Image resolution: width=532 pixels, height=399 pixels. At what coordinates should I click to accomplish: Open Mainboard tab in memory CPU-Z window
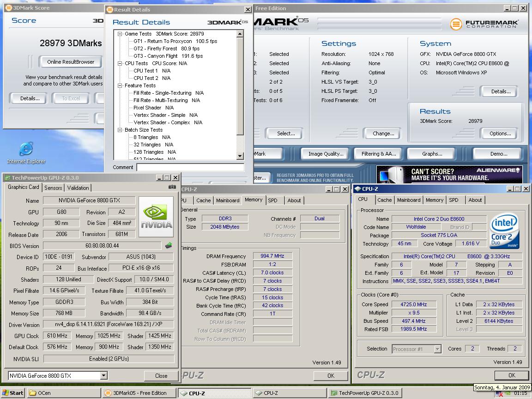tap(228, 200)
